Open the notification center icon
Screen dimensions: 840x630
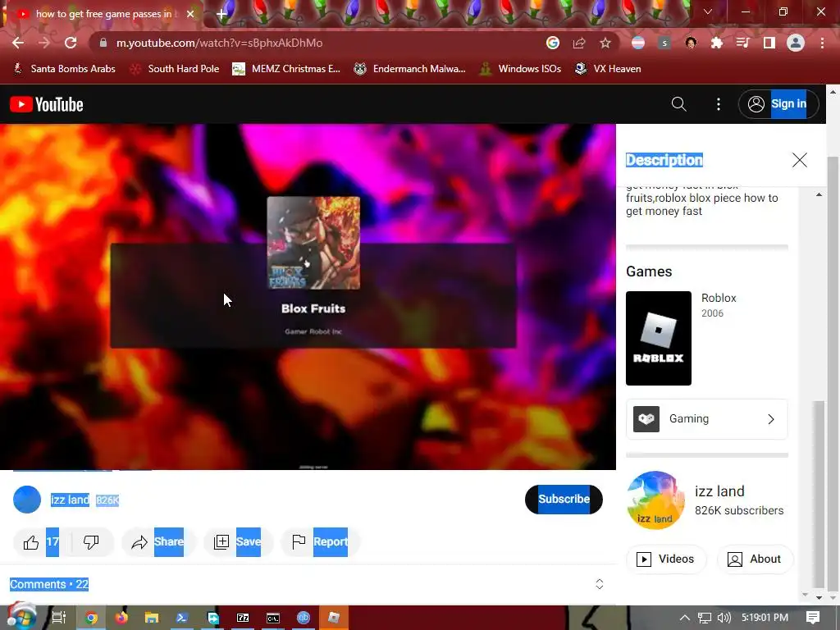tap(813, 618)
